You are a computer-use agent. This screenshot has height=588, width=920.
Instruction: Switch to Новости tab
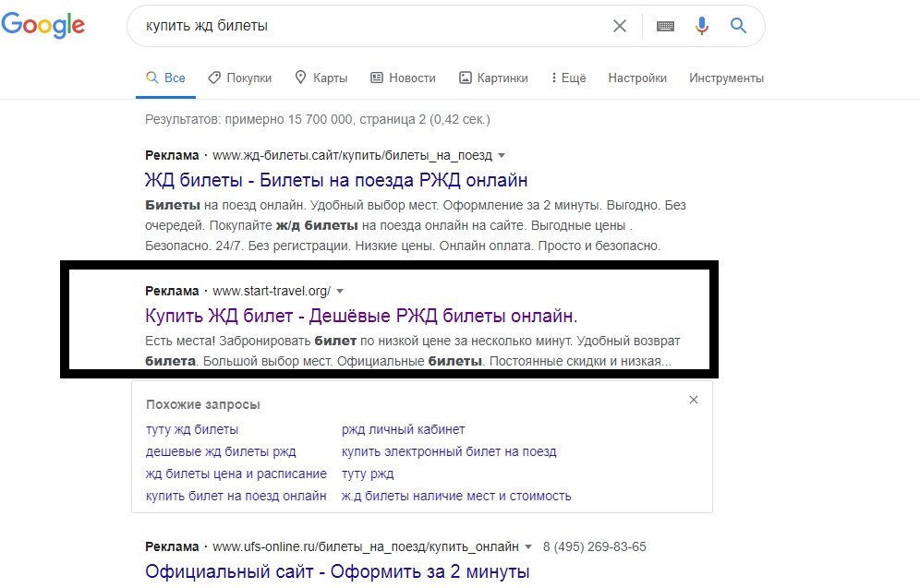coord(403,78)
